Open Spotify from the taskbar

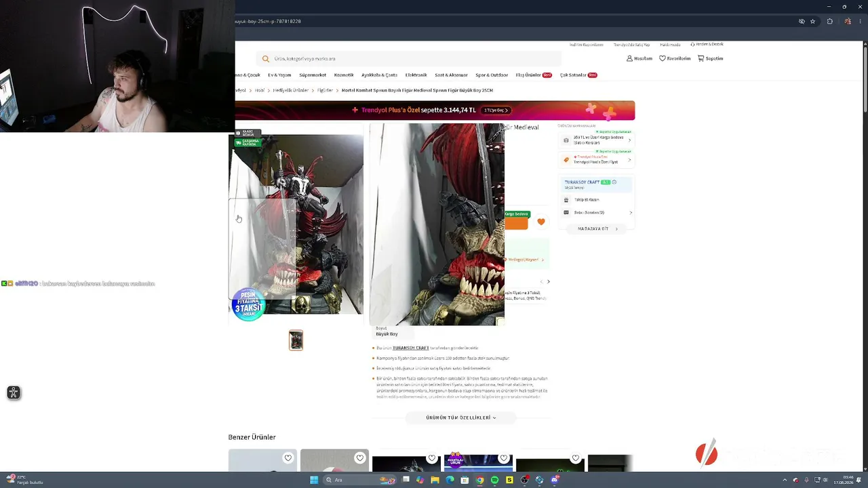click(x=494, y=480)
